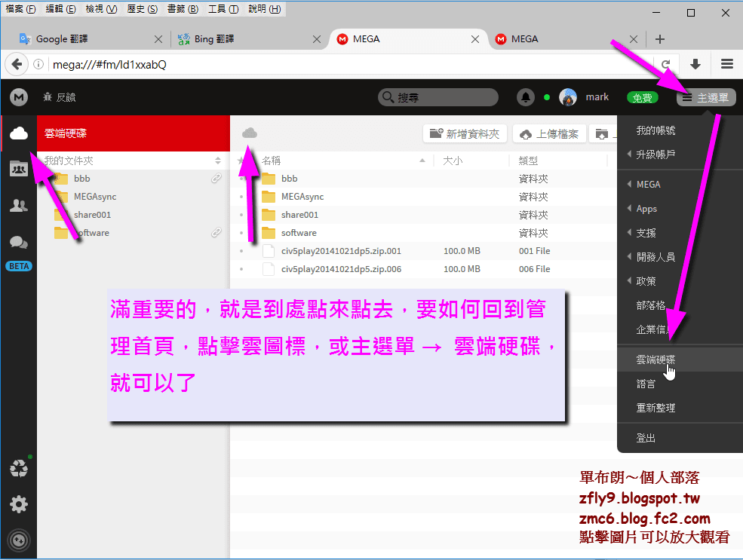This screenshot has width=743, height=560.
Task: Open the notifications bell icon
Action: pos(526,97)
